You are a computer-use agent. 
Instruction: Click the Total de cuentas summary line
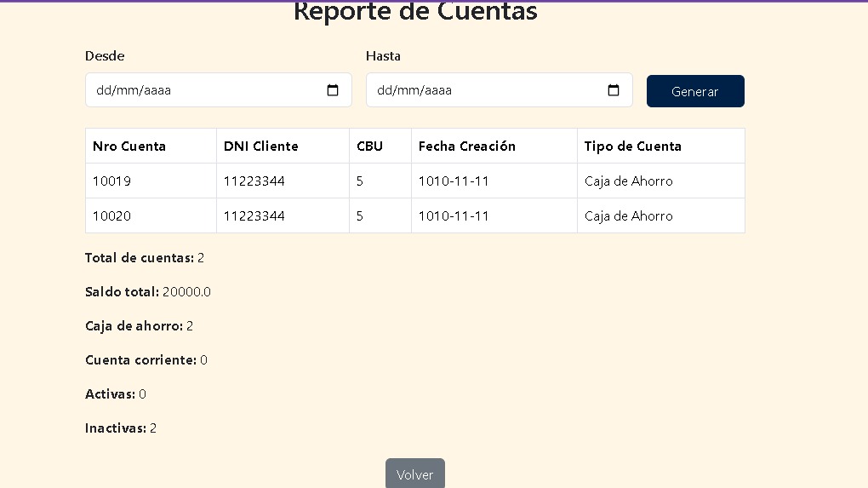pyautogui.click(x=145, y=258)
